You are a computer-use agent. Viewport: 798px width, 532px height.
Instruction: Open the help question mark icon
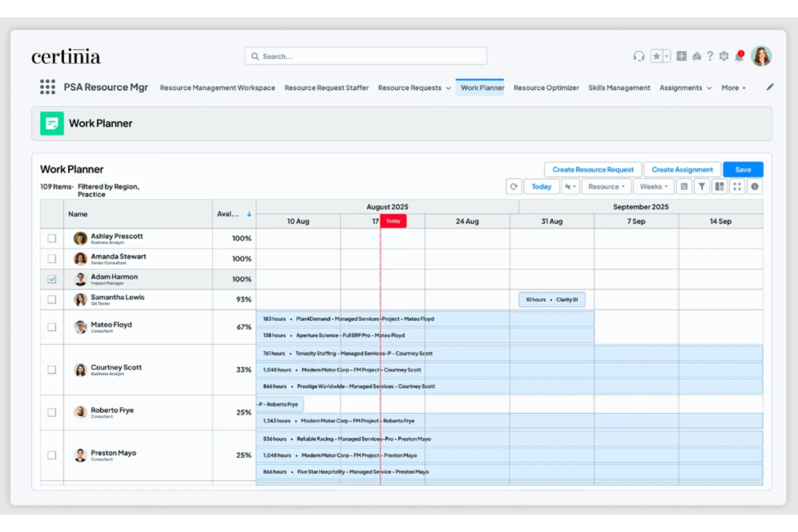[710, 56]
